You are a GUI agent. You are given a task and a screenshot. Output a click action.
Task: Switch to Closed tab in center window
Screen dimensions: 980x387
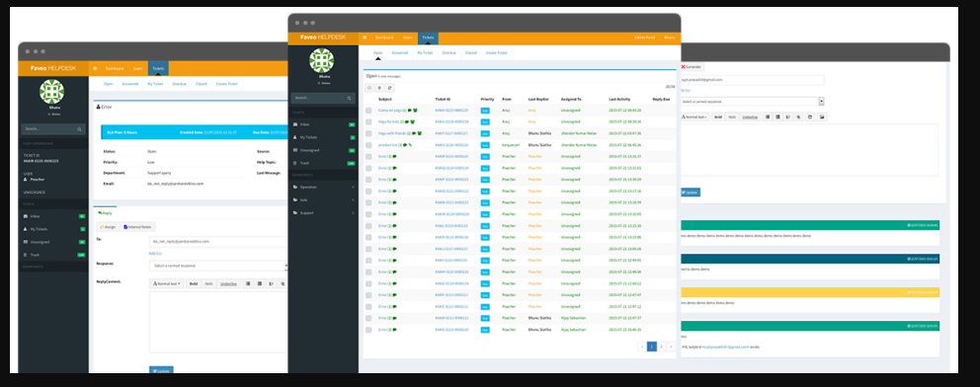click(x=470, y=53)
